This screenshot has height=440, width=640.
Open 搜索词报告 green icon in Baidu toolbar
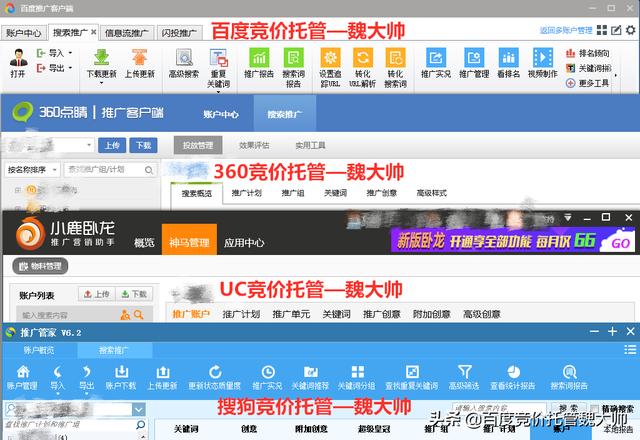(x=293, y=58)
